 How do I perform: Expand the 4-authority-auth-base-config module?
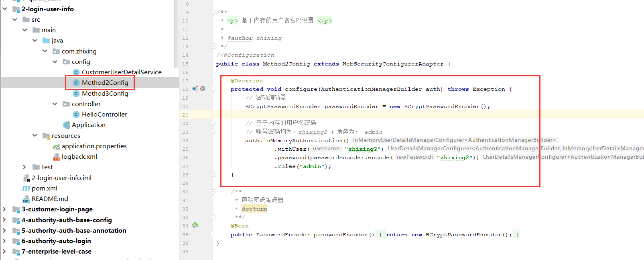(4, 220)
